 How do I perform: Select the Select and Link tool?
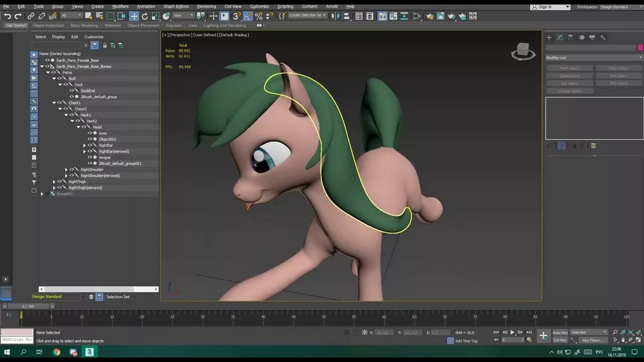31,16
